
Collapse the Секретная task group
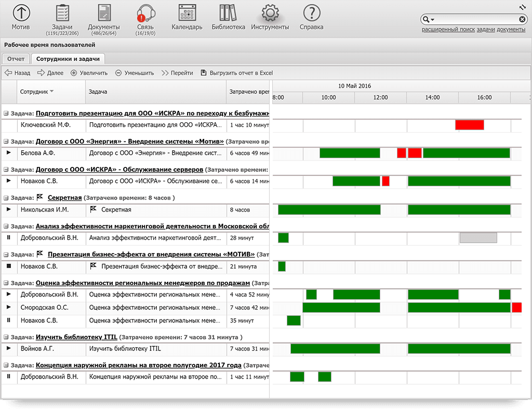point(6,198)
